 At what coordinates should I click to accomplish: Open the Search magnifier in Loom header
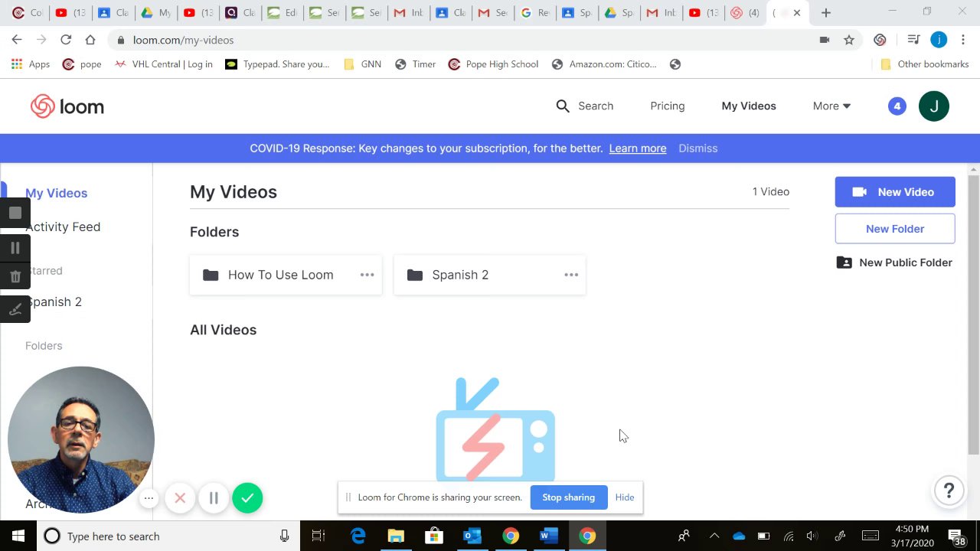tap(563, 106)
